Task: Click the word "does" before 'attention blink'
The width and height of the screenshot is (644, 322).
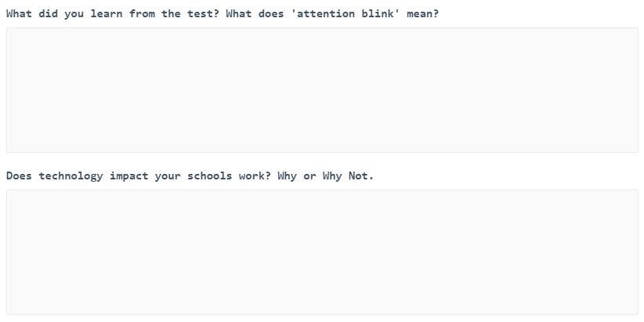Action: click(271, 14)
